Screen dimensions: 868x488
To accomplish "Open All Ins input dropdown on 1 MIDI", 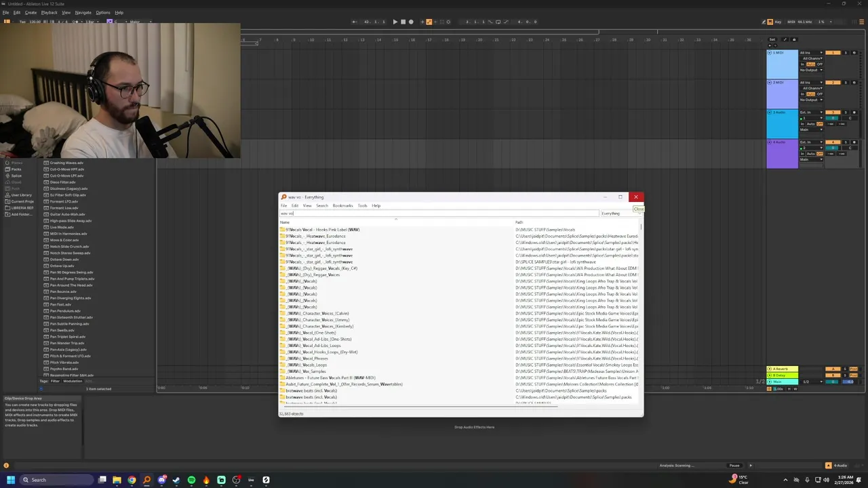I will 811,53.
